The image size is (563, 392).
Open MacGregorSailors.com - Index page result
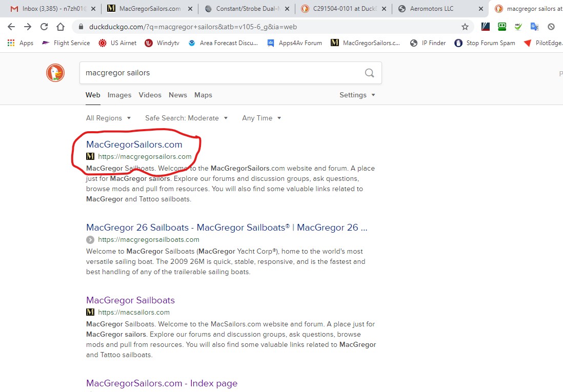pyautogui.click(x=162, y=383)
